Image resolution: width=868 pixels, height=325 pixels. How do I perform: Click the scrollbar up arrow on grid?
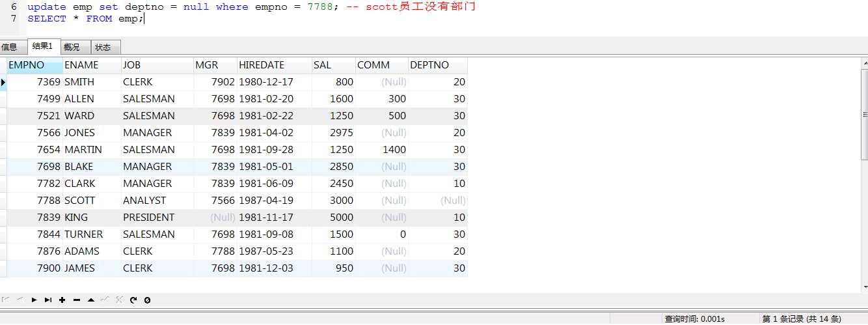pos(863,62)
